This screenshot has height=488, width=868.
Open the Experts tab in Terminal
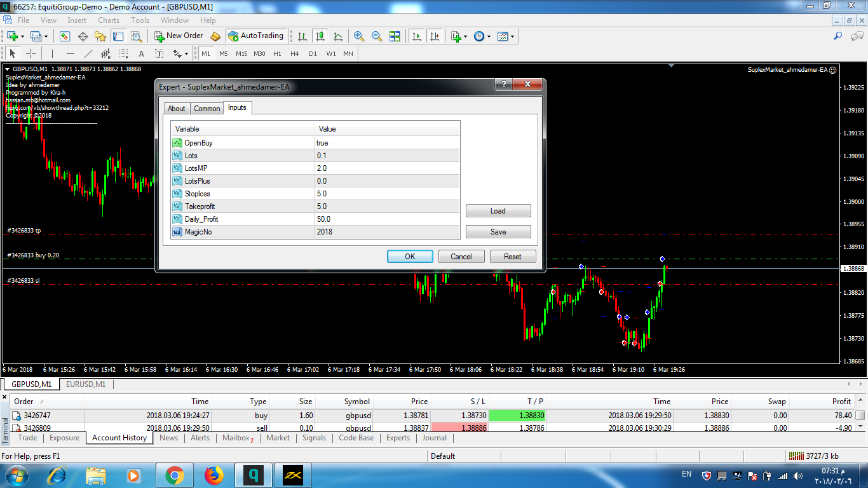coord(398,438)
